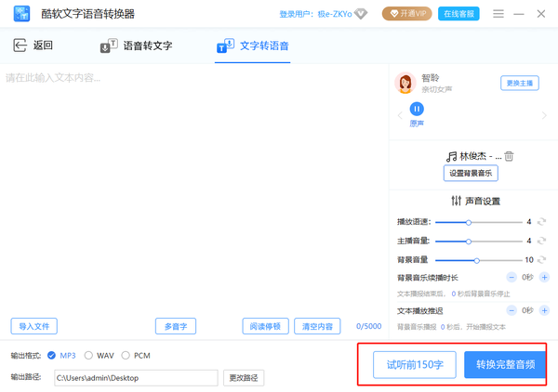Image resolution: width=558 pixels, height=392 pixels.
Task: Pause the original voice preview
Action: pos(417,109)
